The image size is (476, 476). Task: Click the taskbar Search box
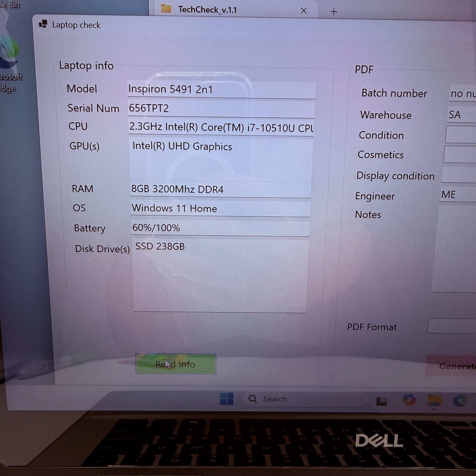click(305, 399)
